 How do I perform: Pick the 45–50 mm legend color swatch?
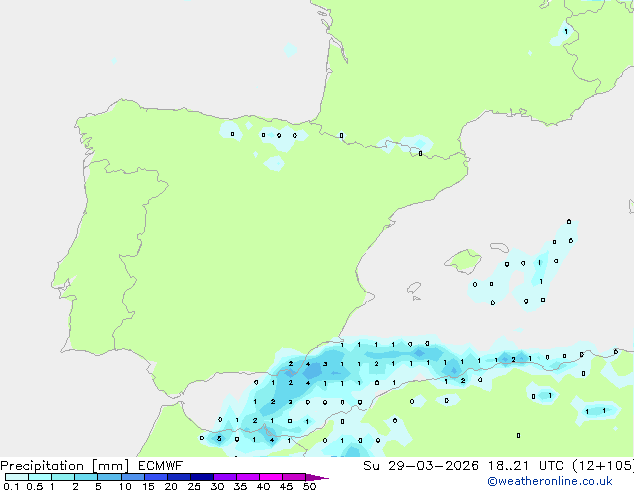click(294, 477)
